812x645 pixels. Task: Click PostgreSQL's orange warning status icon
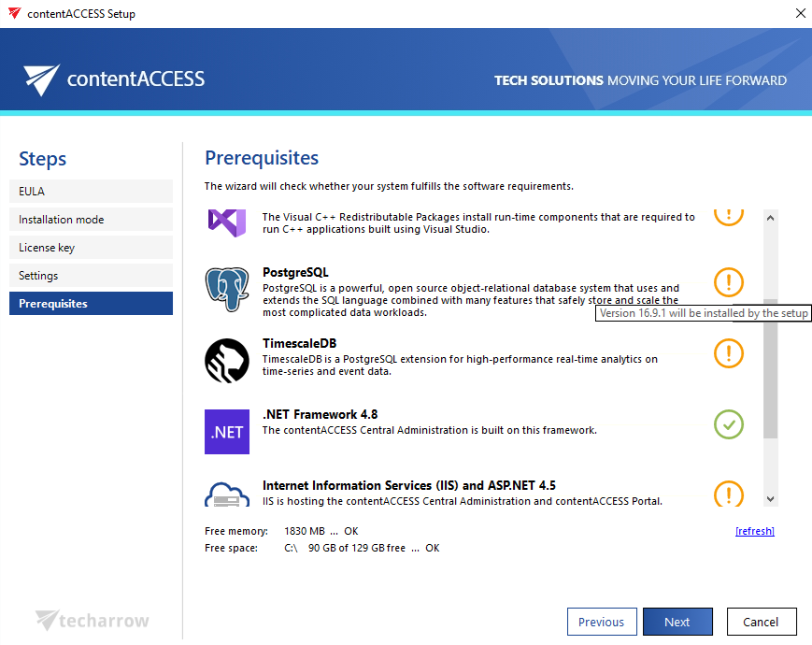point(729,282)
